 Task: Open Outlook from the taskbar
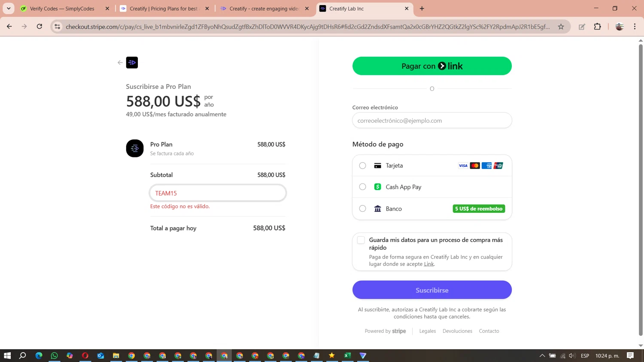point(100,356)
